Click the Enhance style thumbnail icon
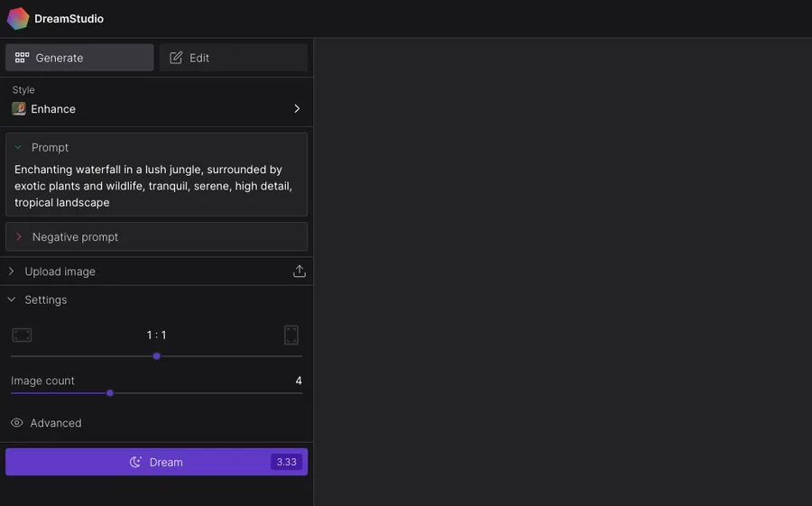The image size is (812, 506). tap(19, 109)
